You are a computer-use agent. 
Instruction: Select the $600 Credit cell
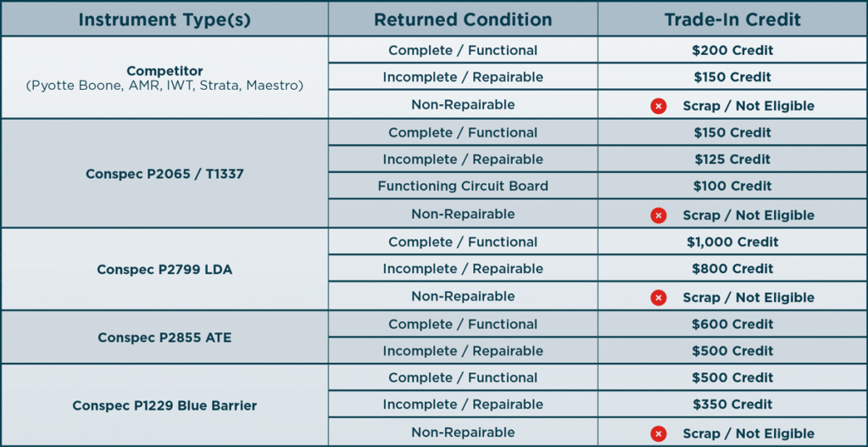(x=732, y=324)
